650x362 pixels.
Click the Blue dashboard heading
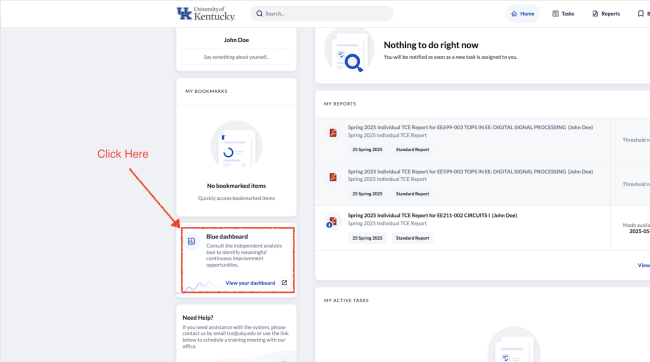(227, 236)
